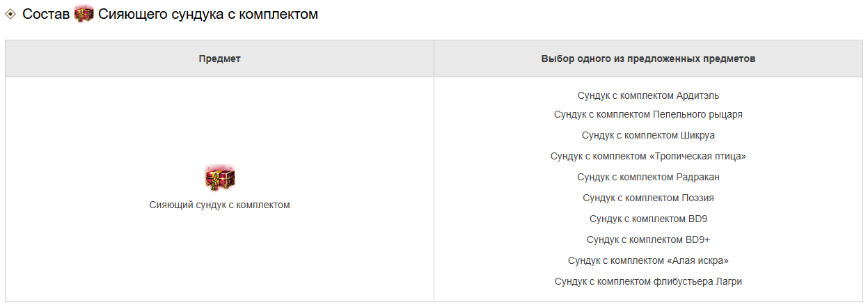Select Сундук с комплектом Пепельного рыцаря
This screenshot has width=868, height=307.
[648, 114]
